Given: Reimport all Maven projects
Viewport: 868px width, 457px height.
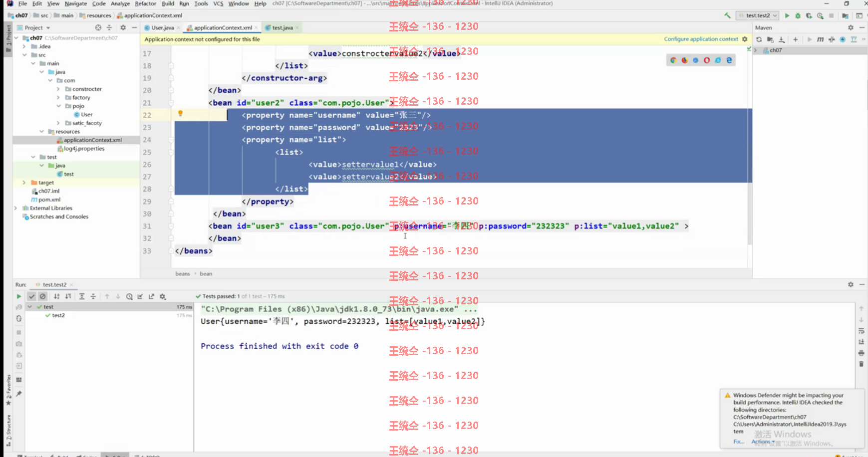Looking at the screenshot, I should [759, 39].
